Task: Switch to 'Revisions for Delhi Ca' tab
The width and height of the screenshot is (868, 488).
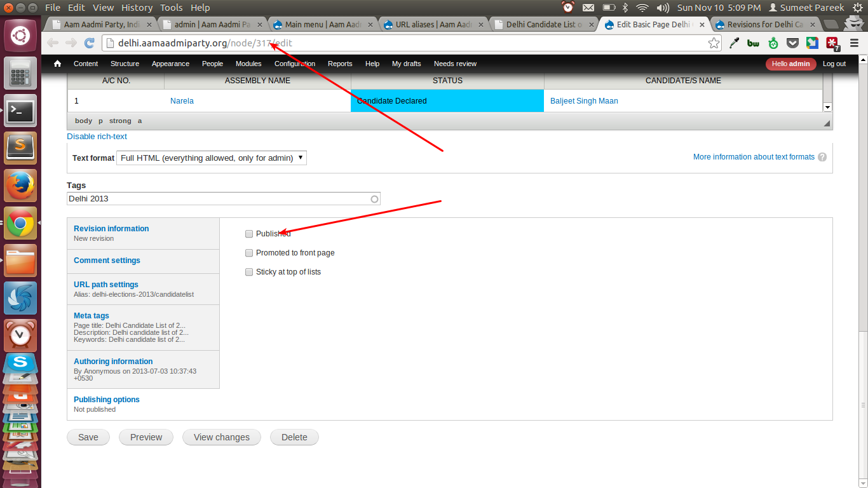Action: tap(765, 25)
